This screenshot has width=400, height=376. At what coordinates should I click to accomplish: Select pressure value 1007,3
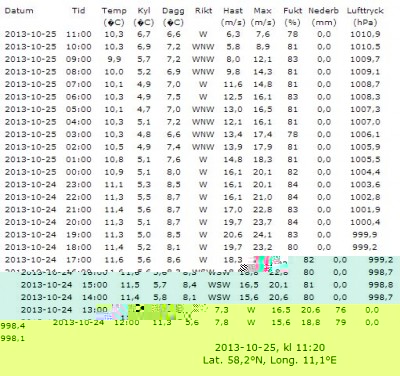(x=365, y=109)
